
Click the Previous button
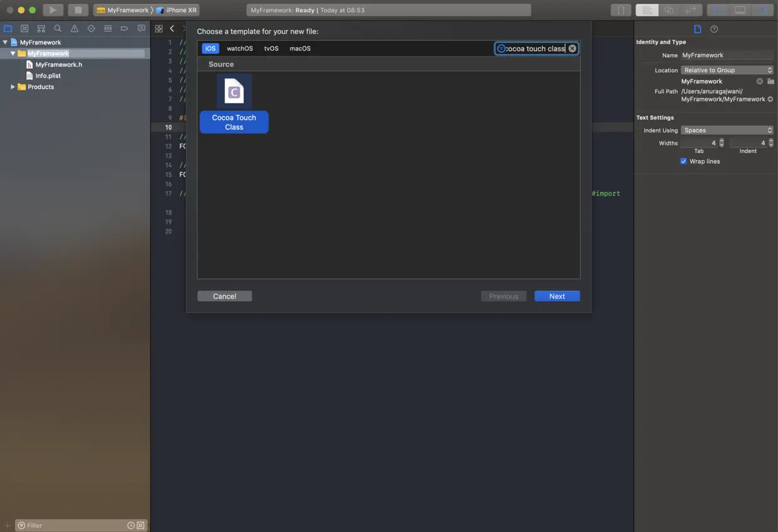point(504,296)
